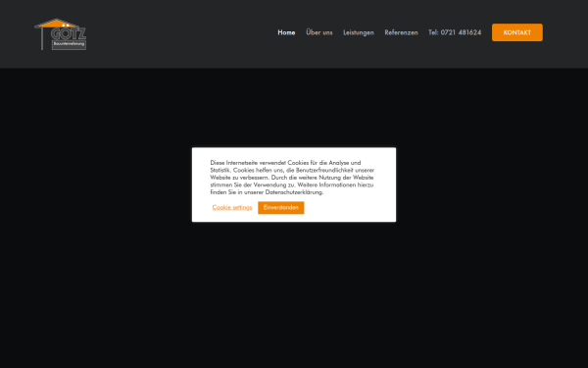588x368 pixels.
Task: Navigate to Referenzen
Action: (401, 32)
